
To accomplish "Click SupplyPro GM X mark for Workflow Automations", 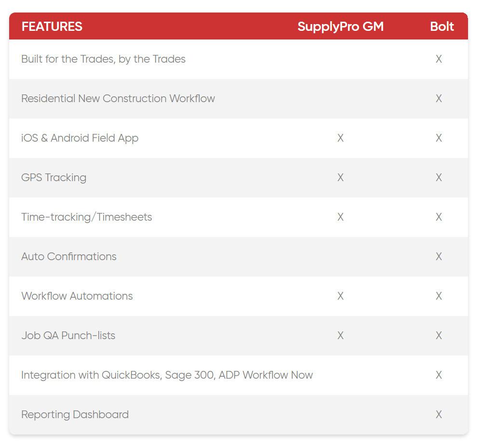I will coord(340,296).
